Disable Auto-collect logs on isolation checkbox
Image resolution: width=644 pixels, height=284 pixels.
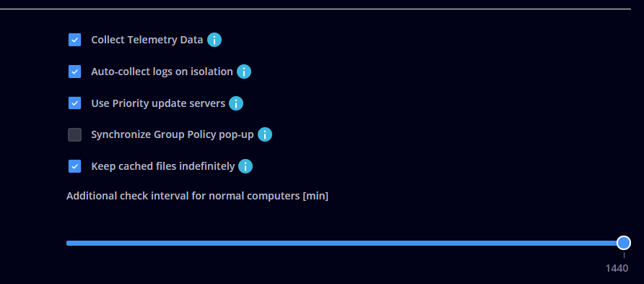(x=75, y=72)
